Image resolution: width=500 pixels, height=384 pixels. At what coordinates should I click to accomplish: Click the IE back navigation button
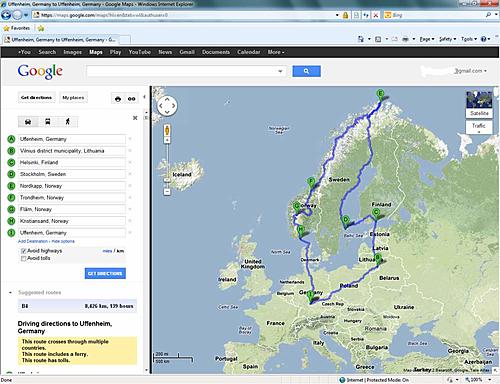(x=6, y=15)
